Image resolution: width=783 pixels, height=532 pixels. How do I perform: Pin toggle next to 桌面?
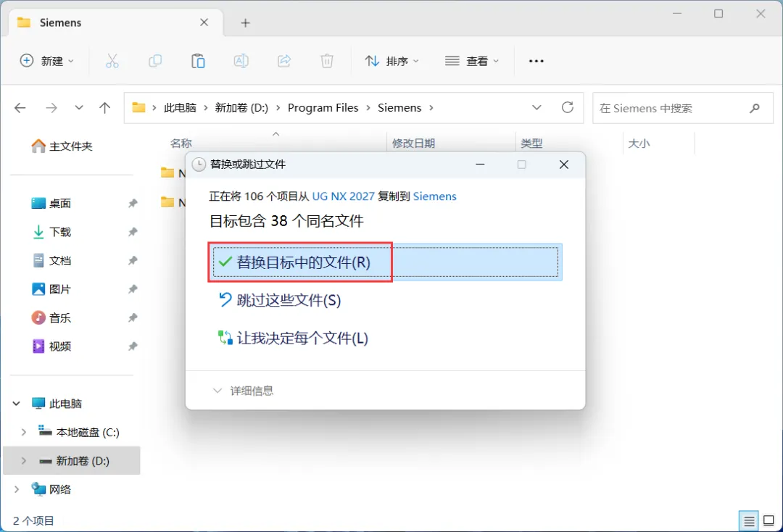point(133,203)
